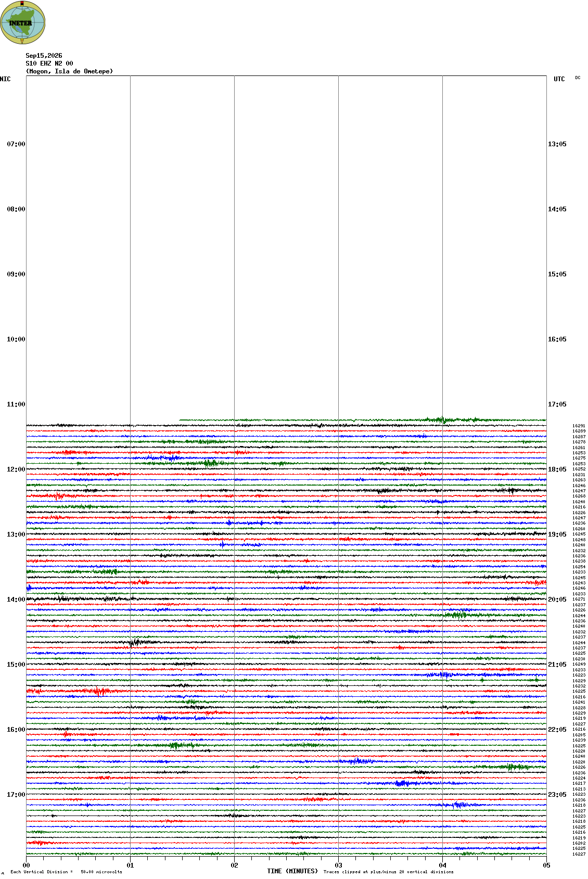Click the first green trace at 17:05
The width and height of the screenshot is (588, 879).
(x=363, y=419)
